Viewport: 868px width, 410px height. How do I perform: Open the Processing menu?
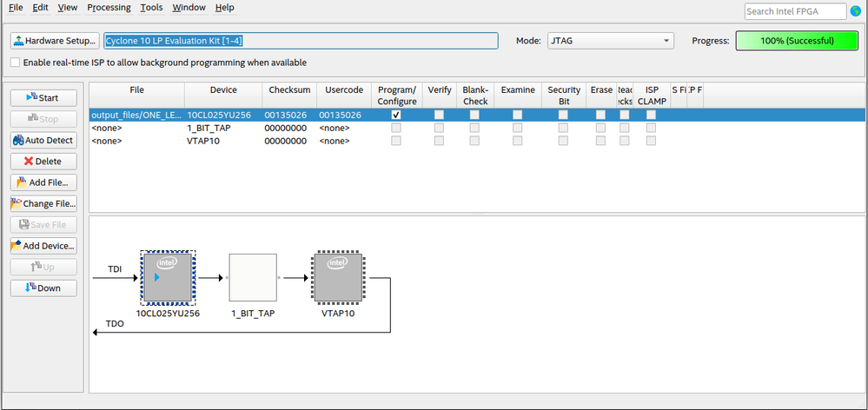click(109, 8)
